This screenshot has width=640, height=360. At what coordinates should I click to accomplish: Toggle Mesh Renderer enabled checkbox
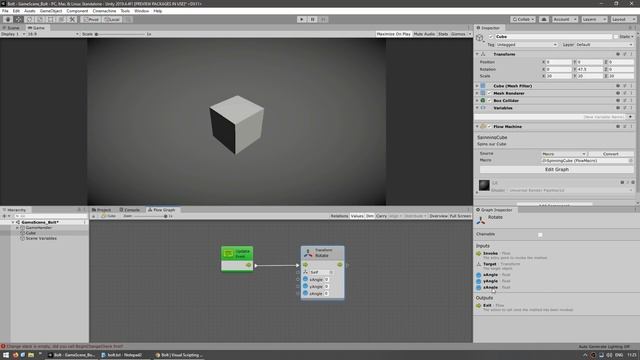(x=489, y=93)
